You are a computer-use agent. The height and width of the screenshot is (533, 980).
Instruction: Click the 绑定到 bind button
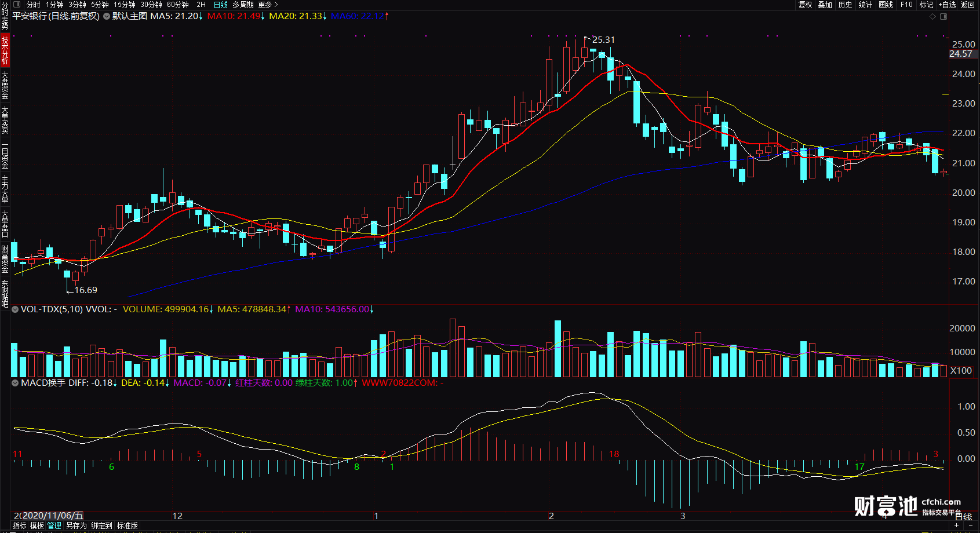click(101, 525)
